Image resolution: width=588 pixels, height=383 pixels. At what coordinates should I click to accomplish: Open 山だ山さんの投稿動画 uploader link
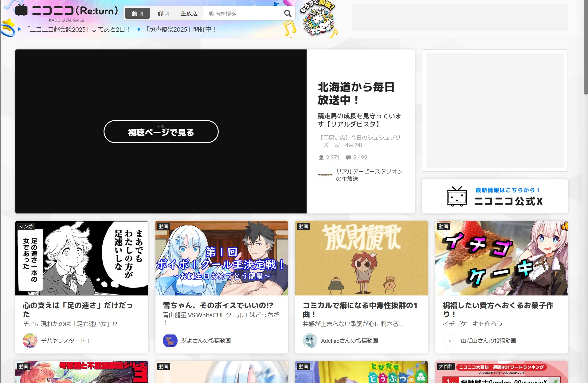pos(488,341)
